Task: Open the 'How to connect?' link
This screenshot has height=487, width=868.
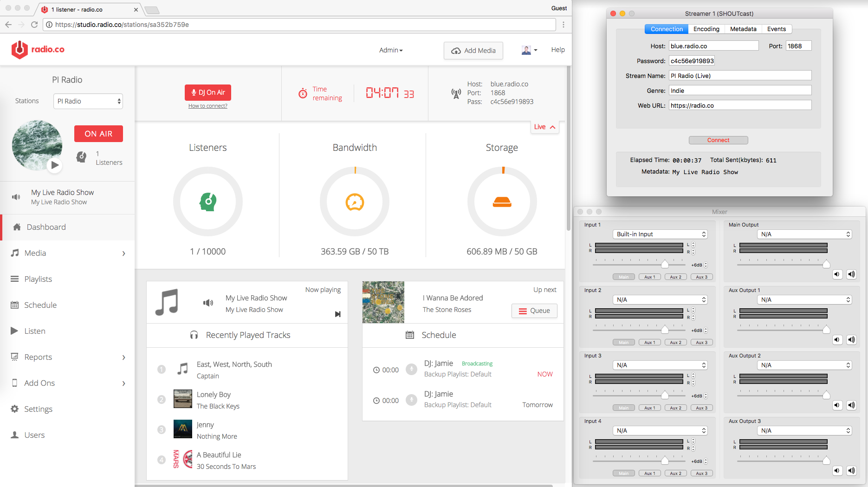Action: 208,106
